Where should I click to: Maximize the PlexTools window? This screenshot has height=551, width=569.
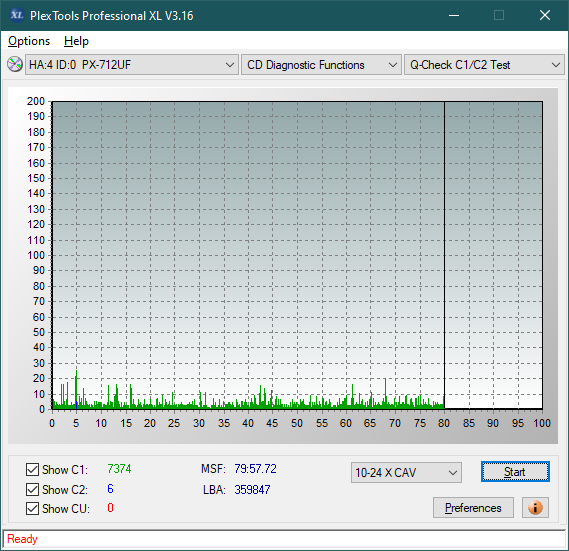pos(499,15)
